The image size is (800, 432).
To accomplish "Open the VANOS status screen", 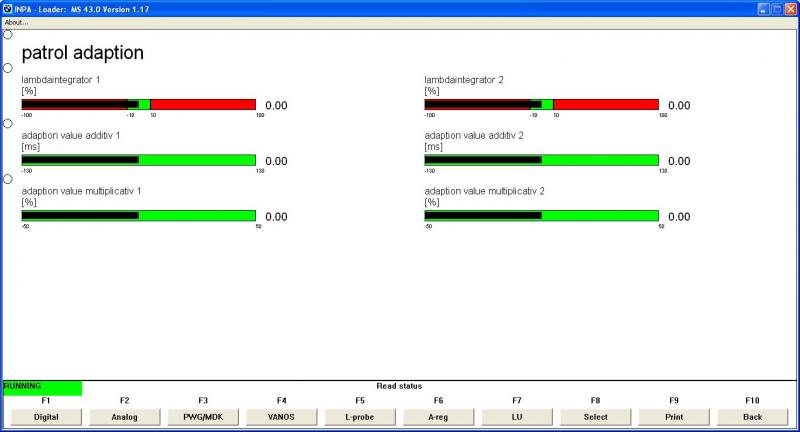I will coord(281,416).
